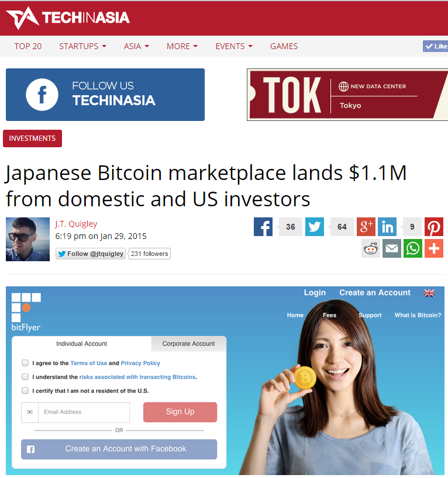Pin article with Pinterest icon
448x478 pixels.
tap(433, 227)
